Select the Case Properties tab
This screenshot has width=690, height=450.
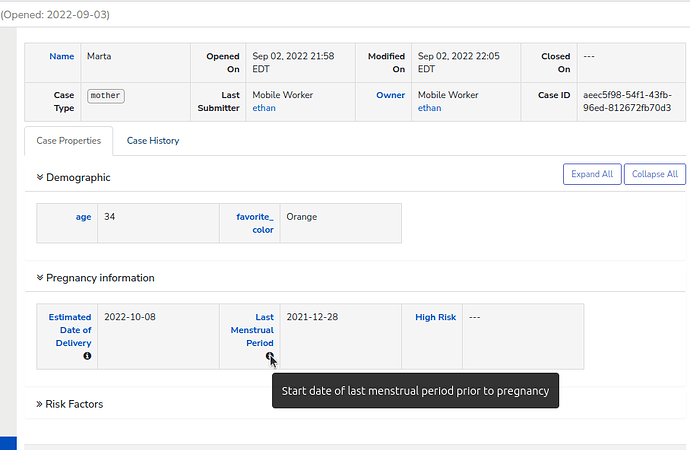pos(69,141)
